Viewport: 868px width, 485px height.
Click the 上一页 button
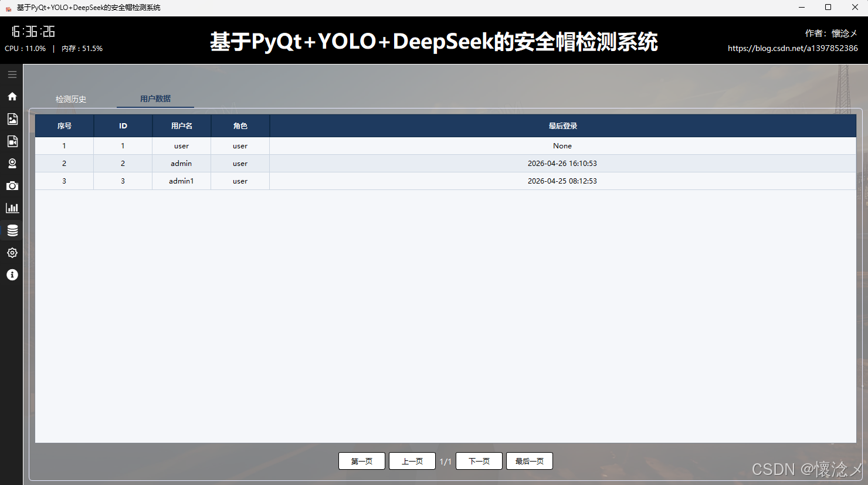(x=412, y=461)
